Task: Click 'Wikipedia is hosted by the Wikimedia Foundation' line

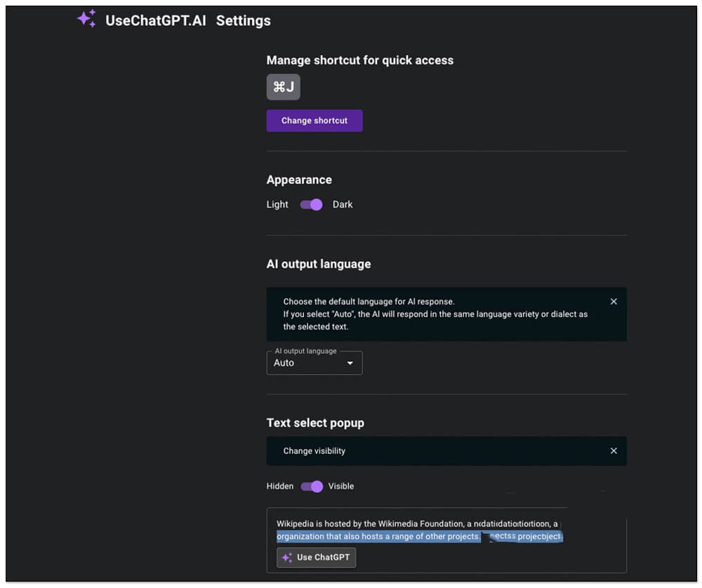Action: tap(417, 523)
